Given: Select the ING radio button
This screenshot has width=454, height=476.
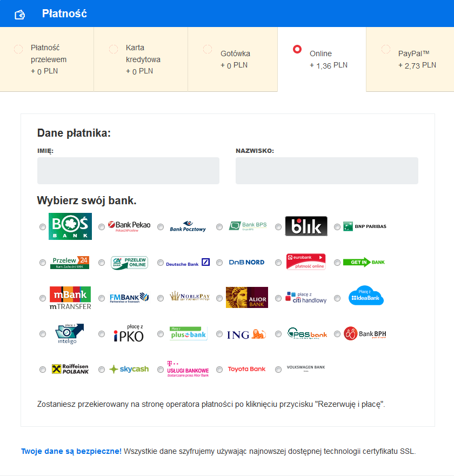Looking at the screenshot, I should pyautogui.click(x=219, y=334).
